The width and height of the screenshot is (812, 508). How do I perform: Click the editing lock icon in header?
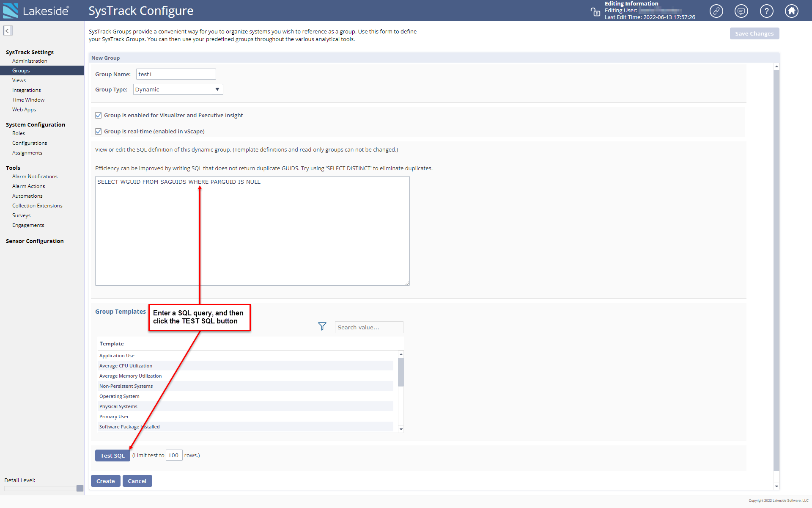[x=595, y=12]
